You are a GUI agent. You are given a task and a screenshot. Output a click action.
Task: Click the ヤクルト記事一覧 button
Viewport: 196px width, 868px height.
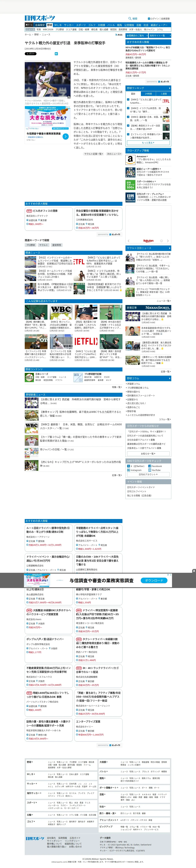(94, 154)
